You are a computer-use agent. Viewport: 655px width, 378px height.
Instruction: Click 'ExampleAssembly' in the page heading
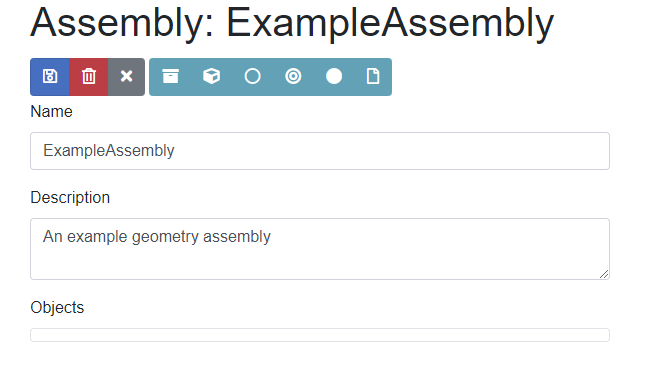click(x=390, y=23)
